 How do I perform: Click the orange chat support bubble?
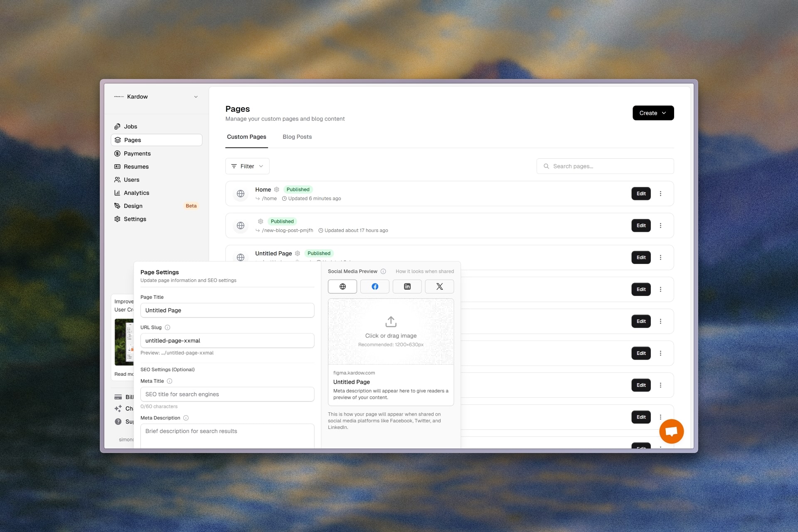(x=671, y=431)
